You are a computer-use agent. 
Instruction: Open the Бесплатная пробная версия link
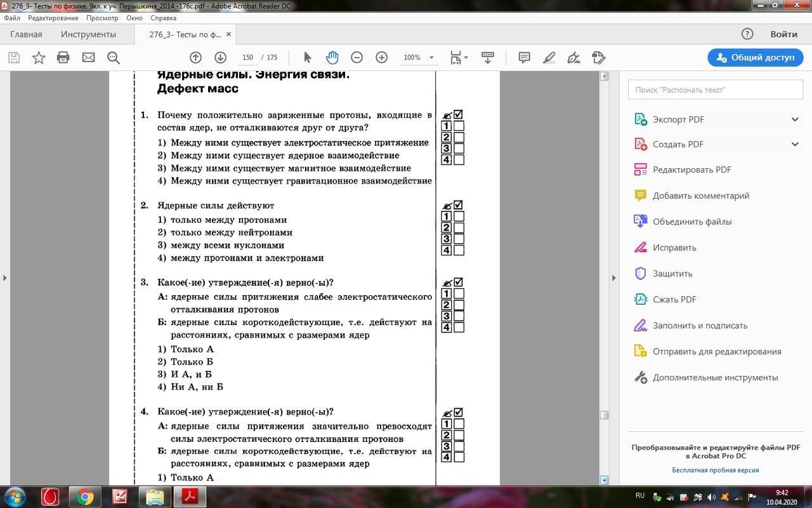[715, 470]
